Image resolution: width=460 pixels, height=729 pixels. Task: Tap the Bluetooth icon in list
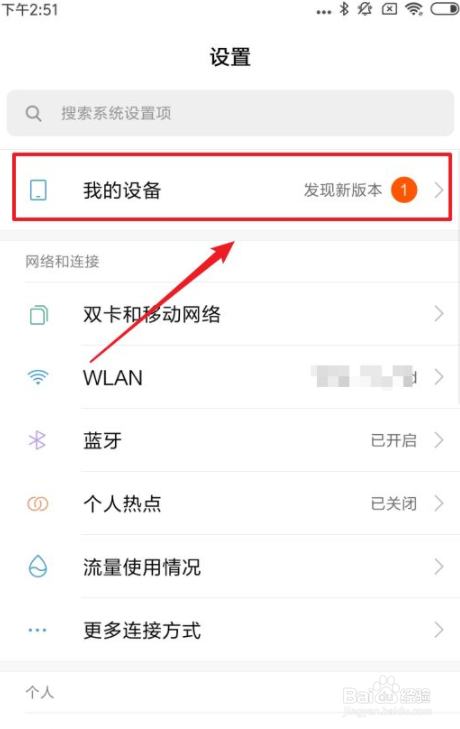pyautogui.click(x=37, y=440)
